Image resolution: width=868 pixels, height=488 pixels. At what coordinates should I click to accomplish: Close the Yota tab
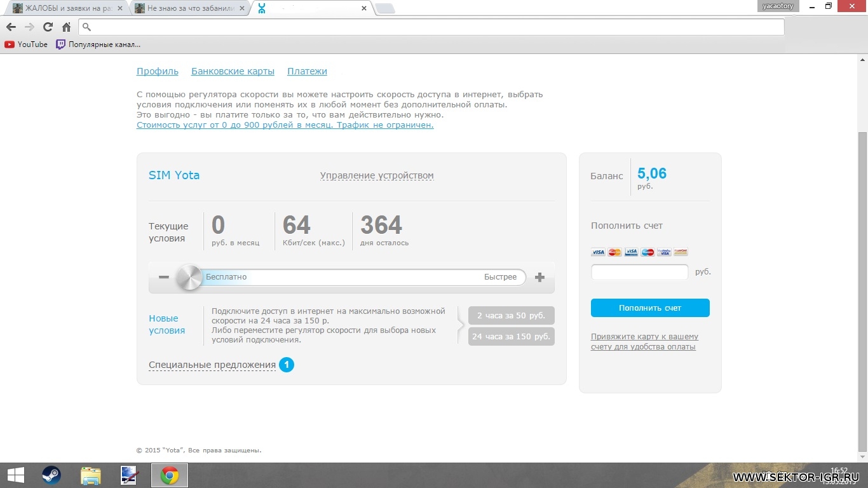pos(364,8)
